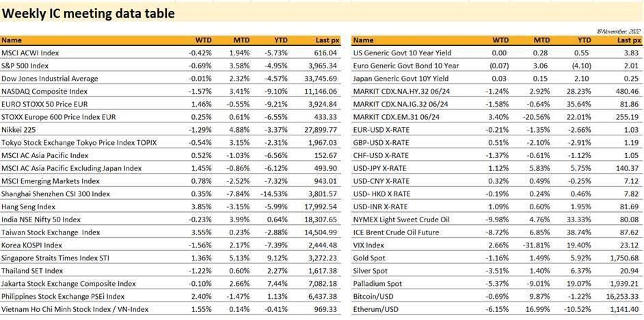Click the NYMEX Light Sweet Crude Oil label
Image resolution: width=644 pixels, height=320 pixels.
pyautogui.click(x=401, y=219)
